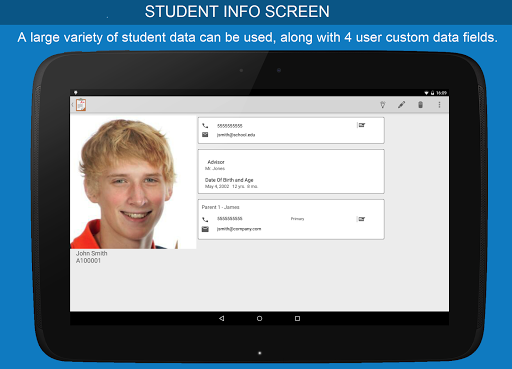
Task: Tap the student's email envelope icon
Action: click(x=205, y=135)
